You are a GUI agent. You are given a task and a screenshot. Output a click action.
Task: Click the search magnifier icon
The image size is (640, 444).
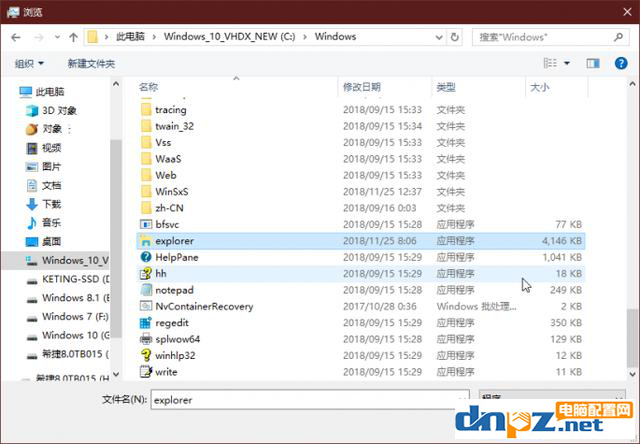(x=619, y=37)
